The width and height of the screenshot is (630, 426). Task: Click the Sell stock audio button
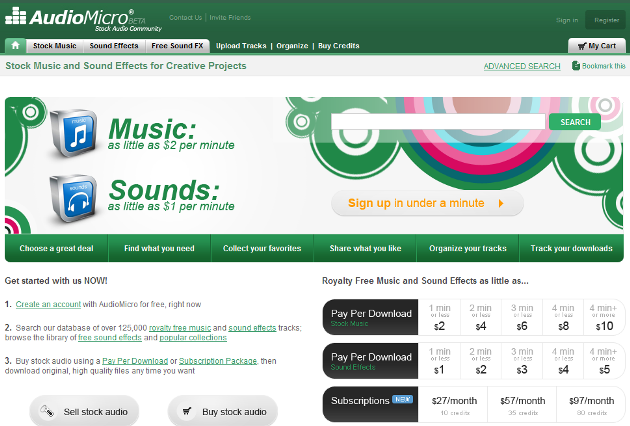tap(84, 411)
